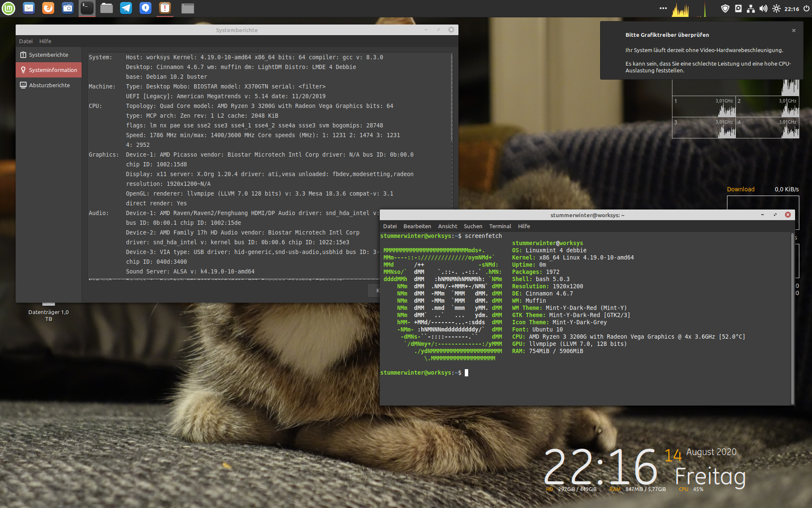The width and height of the screenshot is (812, 508).
Task: Open the Linux Mint start menu
Action: pyautogui.click(x=8, y=8)
